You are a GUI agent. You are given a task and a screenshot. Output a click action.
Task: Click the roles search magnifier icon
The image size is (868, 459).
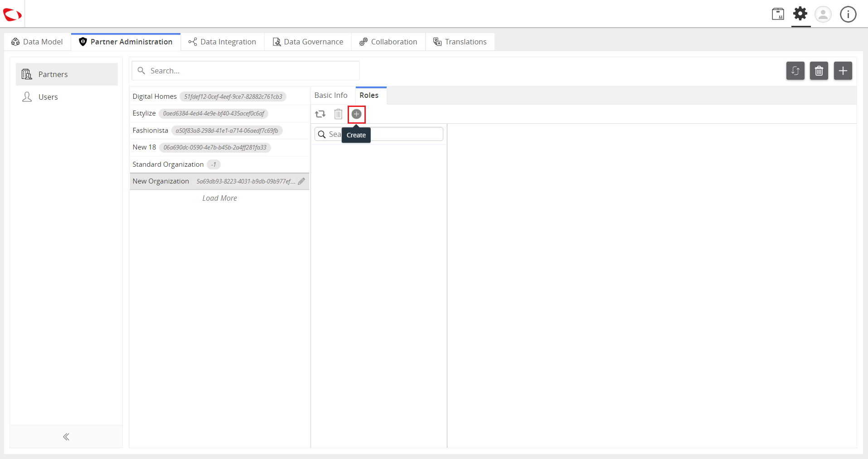coord(322,134)
